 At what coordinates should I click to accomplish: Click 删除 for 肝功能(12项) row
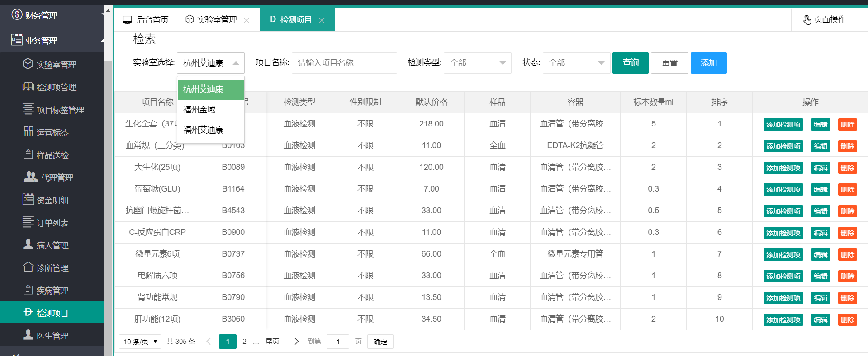pos(848,319)
